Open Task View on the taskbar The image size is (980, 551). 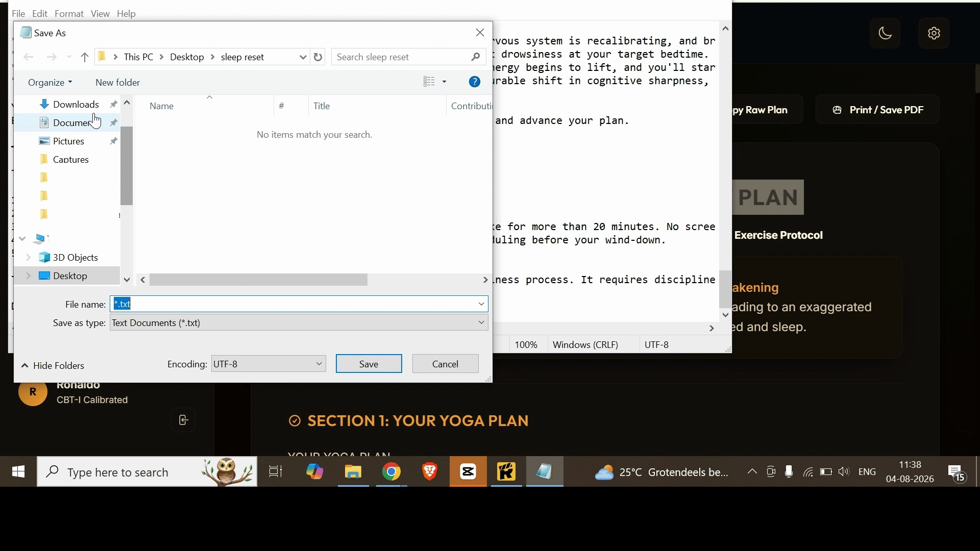pos(276,472)
